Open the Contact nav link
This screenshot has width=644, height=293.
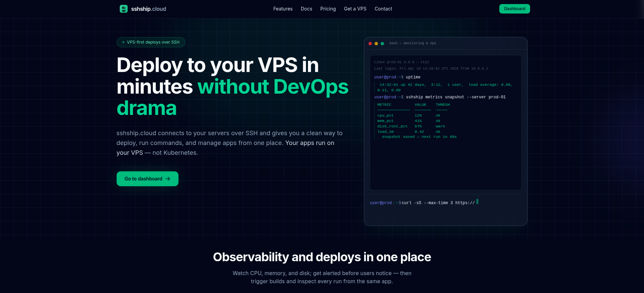point(383,9)
